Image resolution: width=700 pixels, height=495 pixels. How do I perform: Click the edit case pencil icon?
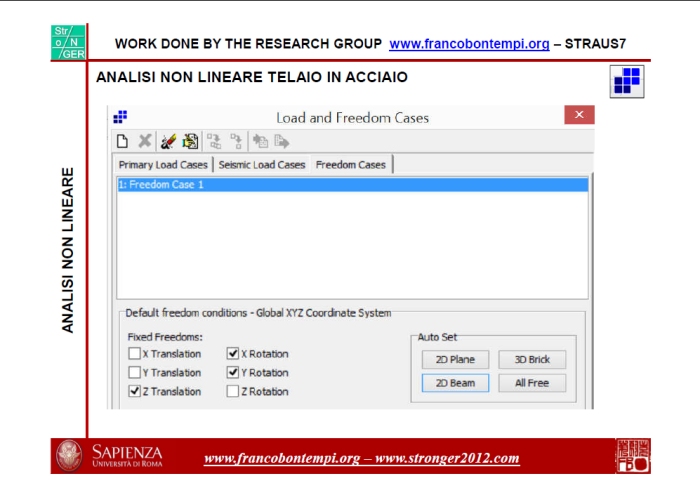168,142
